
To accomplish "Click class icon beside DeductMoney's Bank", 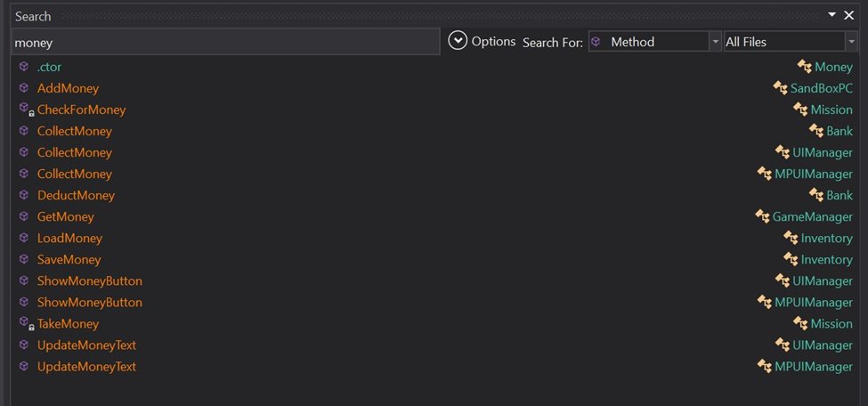I will point(816,195).
